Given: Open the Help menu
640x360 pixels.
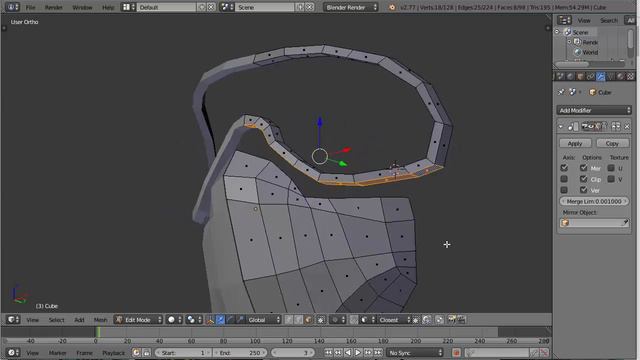Looking at the screenshot, I should click(108, 7).
